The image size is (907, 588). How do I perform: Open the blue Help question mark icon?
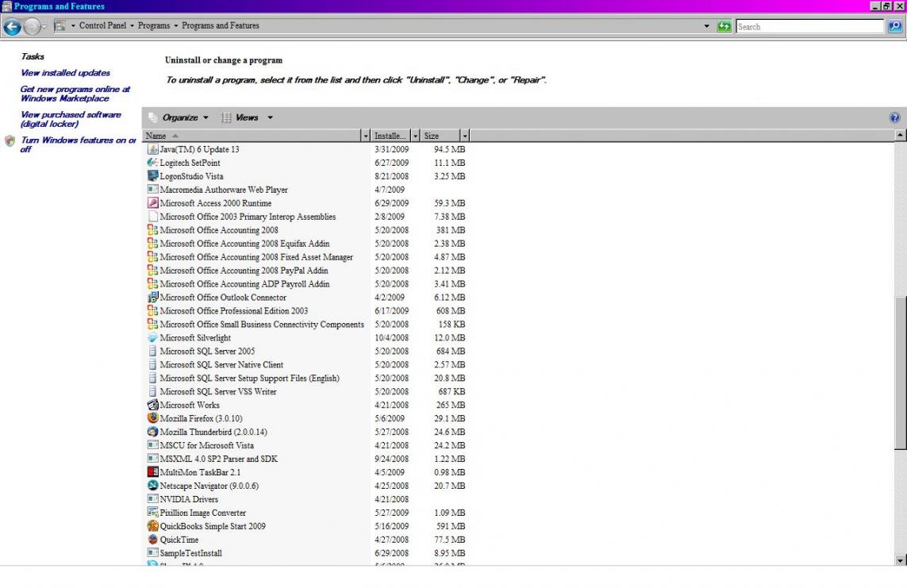(894, 117)
